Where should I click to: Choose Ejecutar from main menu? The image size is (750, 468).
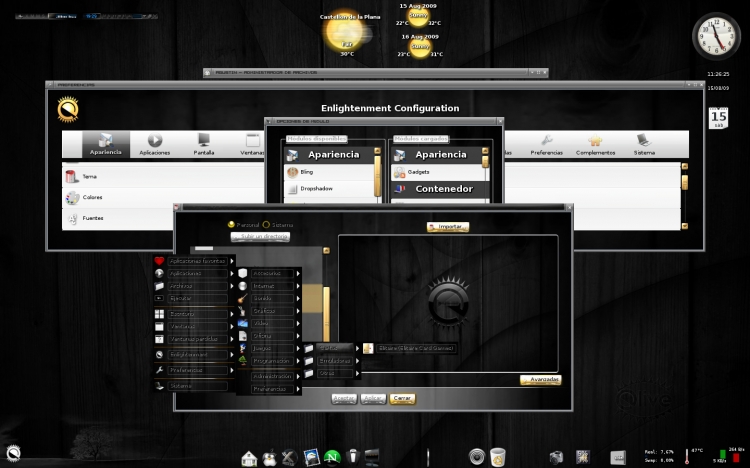click(x=194, y=298)
